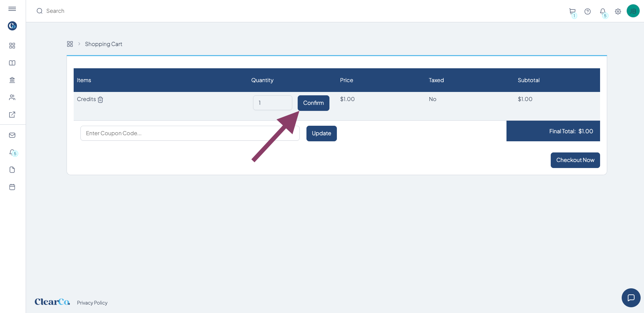The width and height of the screenshot is (644, 313).
Task: Open the settings gear icon
Action: pyautogui.click(x=618, y=11)
